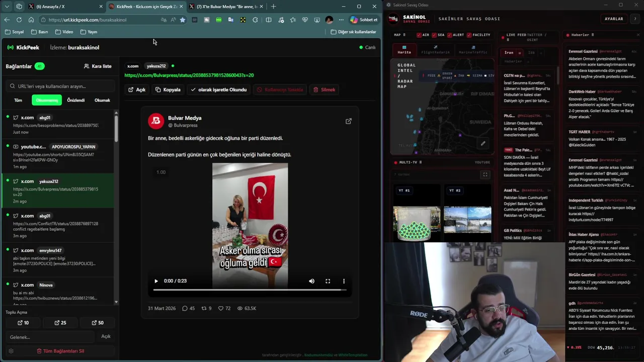Open the KickPeek settings gear icon

11,351
